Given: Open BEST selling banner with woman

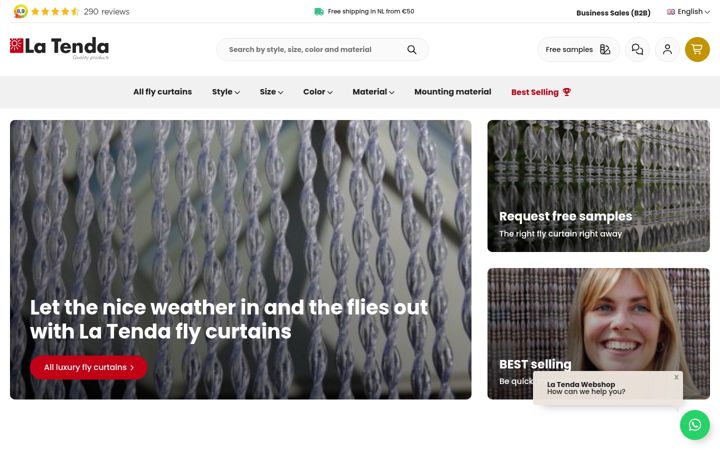Looking at the screenshot, I should pyautogui.click(x=598, y=333).
